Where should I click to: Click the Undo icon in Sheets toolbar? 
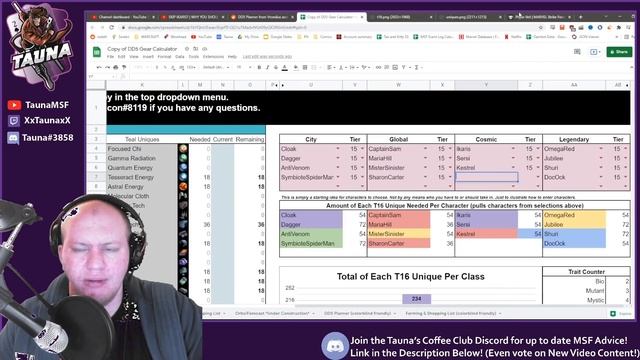(x=99, y=67)
